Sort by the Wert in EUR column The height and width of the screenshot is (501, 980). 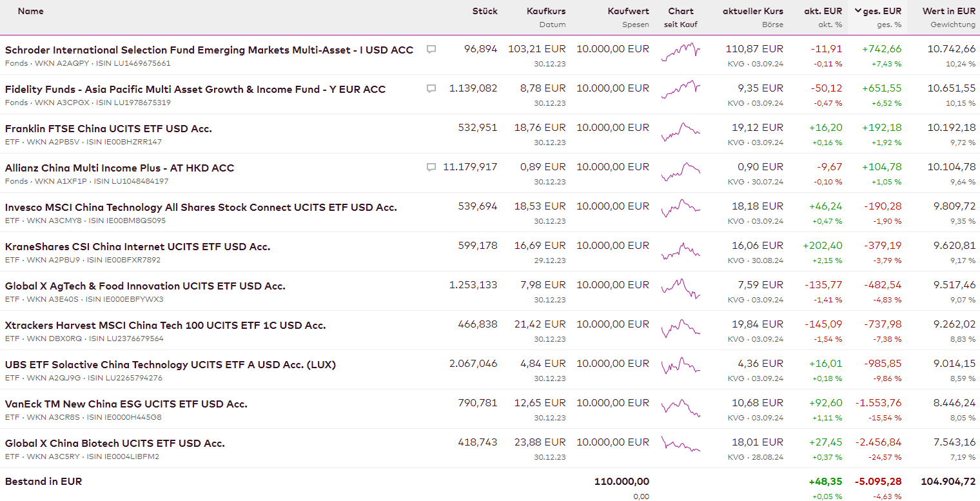pyautogui.click(x=948, y=11)
